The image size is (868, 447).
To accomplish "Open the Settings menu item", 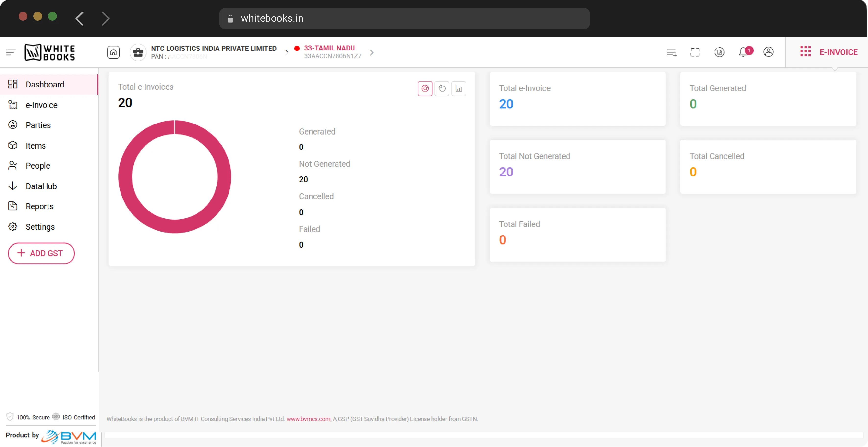I will tap(49, 227).
